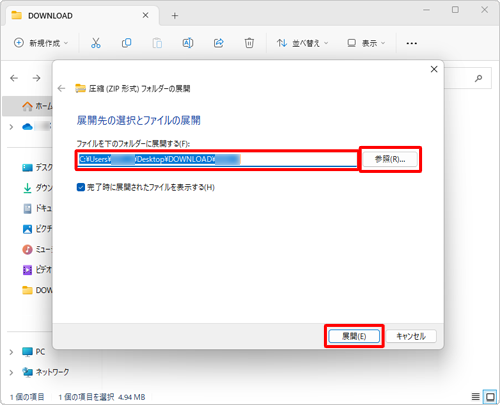Open the 並べ替え sort dropdown
The height and width of the screenshot is (405, 500).
pyautogui.click(x=302, y=43)
